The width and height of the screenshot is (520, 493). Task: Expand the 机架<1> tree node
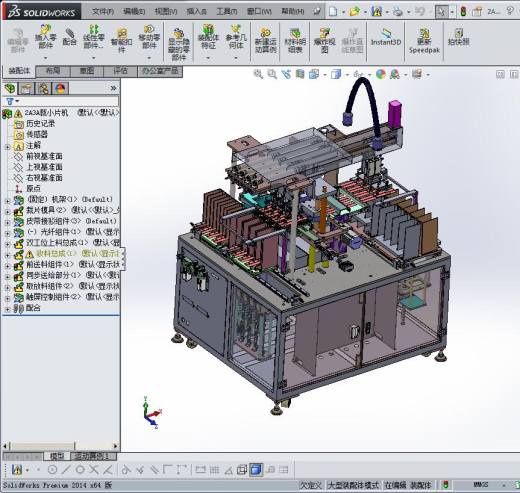pyautogui.click(x=7, y=201)
